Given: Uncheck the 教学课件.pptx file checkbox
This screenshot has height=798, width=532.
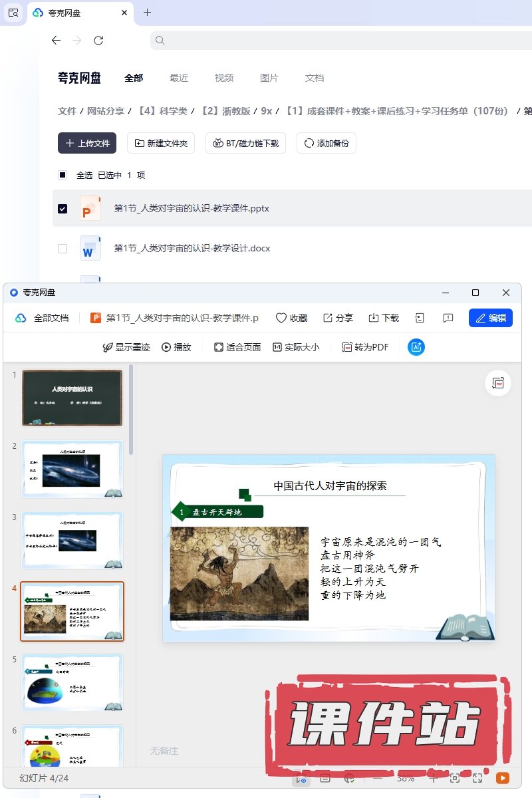Looking at the screenshot, I should pos(63,209).
